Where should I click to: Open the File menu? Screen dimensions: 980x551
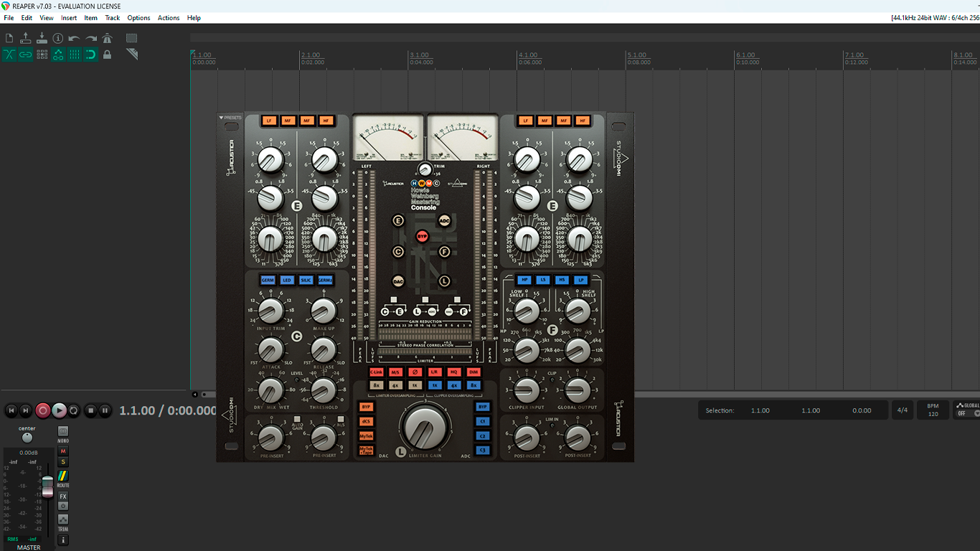click(x=9, y=18)
